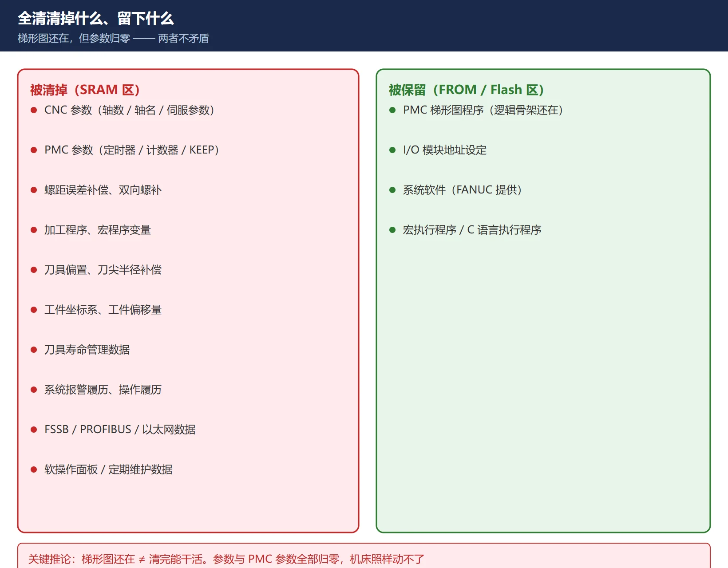The width and height of the screenshot is (728, 568).
Task: Click subtitle 梯形图还在，但参数归零
Action: pyautogui.click(x=74, y=39)
